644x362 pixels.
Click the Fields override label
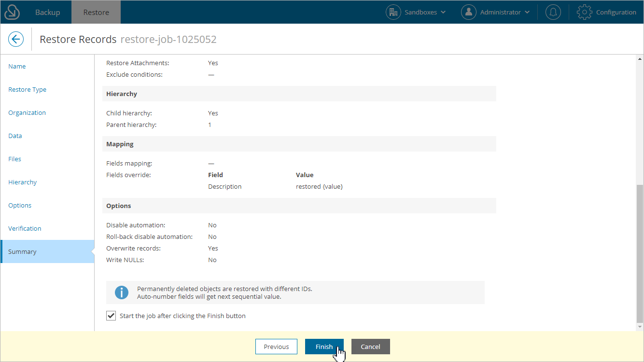pos(128,175)
